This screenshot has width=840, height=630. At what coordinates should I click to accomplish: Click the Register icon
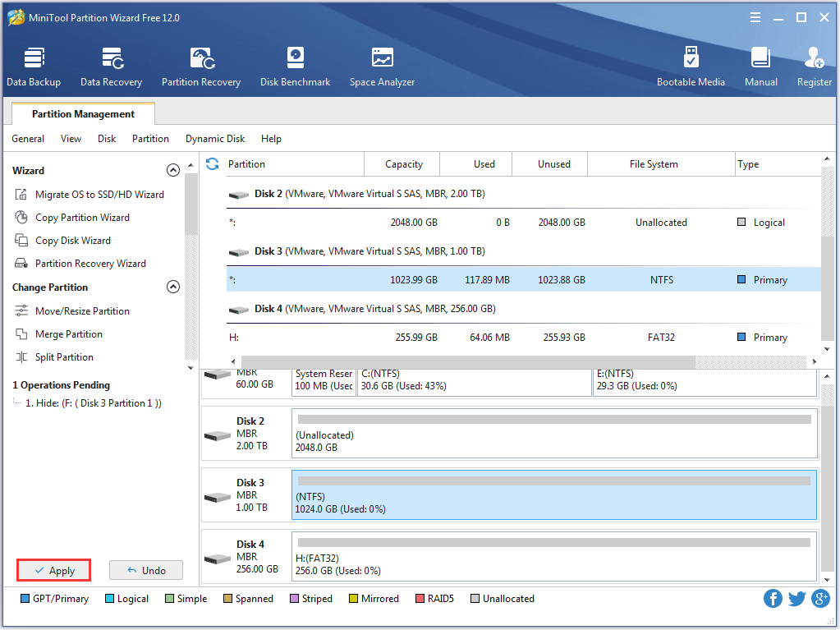coord(815,57)
